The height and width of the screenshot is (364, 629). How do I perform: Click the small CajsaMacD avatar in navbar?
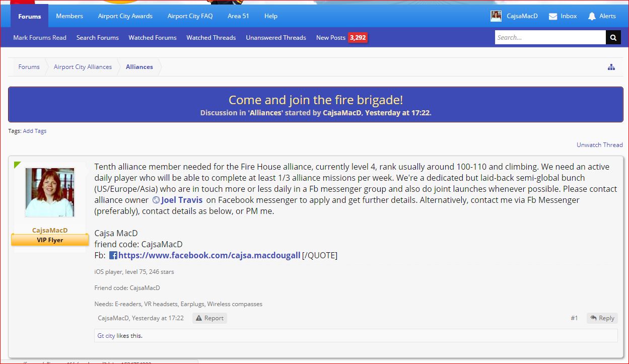pos(496,16)
